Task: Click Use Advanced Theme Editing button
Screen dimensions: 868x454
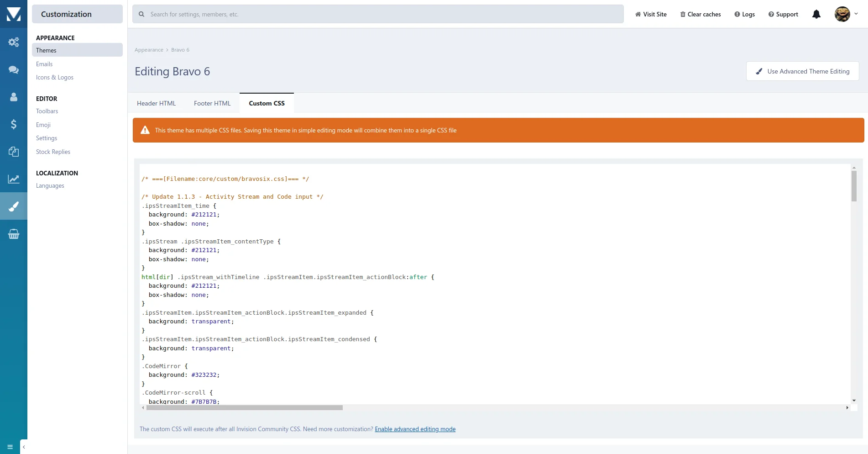Action: click(802, 71)
